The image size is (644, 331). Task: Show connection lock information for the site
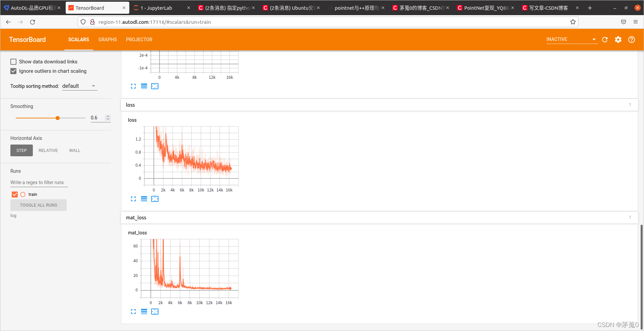coord(92,22)
